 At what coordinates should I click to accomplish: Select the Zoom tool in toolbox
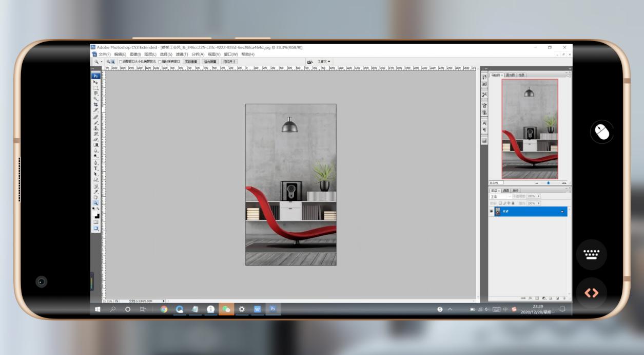coord(95,203)
